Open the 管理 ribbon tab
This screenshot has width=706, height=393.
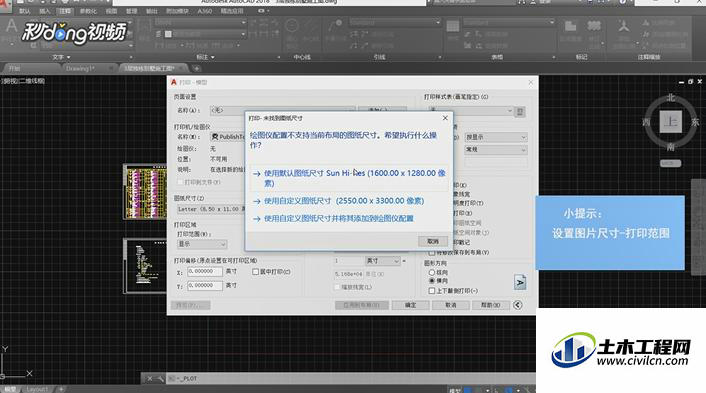point(131,11)
